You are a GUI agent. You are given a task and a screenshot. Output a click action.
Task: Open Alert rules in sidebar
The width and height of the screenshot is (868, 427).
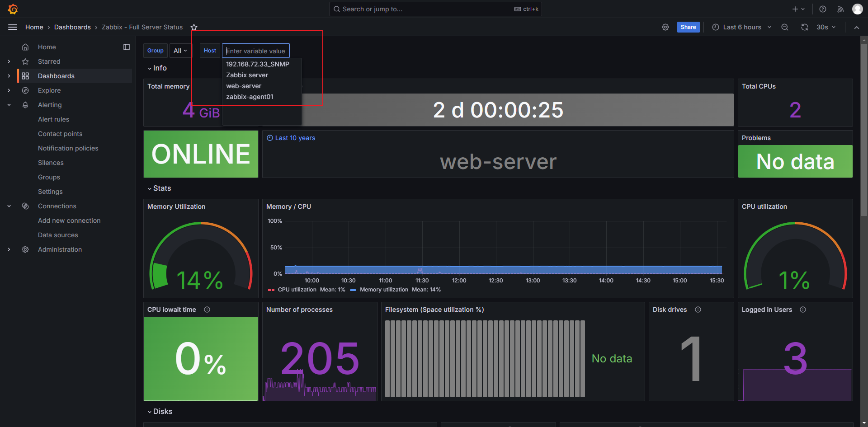tap(53, 119)
